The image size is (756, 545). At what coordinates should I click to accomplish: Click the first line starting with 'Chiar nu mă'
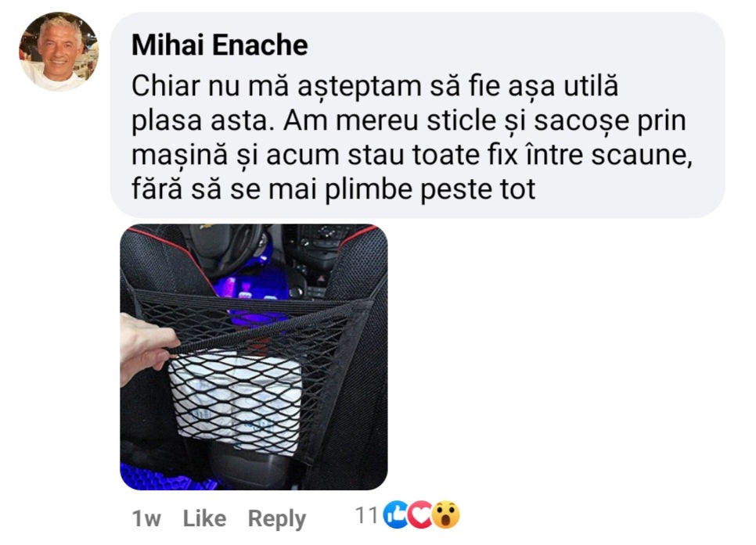click(375, 87)
